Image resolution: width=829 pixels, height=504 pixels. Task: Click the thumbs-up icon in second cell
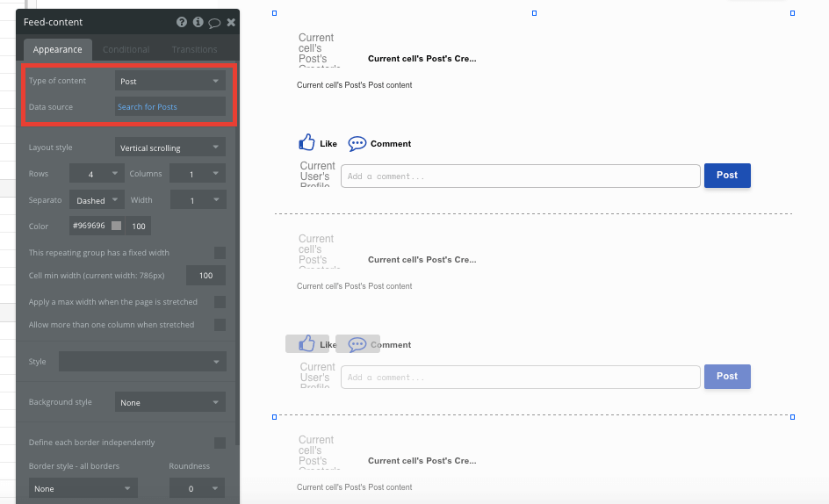click(x=306, y=344)
